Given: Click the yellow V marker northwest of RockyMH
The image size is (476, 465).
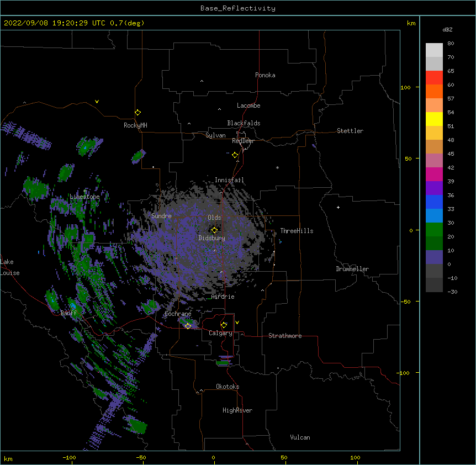Looking at the screenshot, I should pyautogui.click(x=97, y=102).
